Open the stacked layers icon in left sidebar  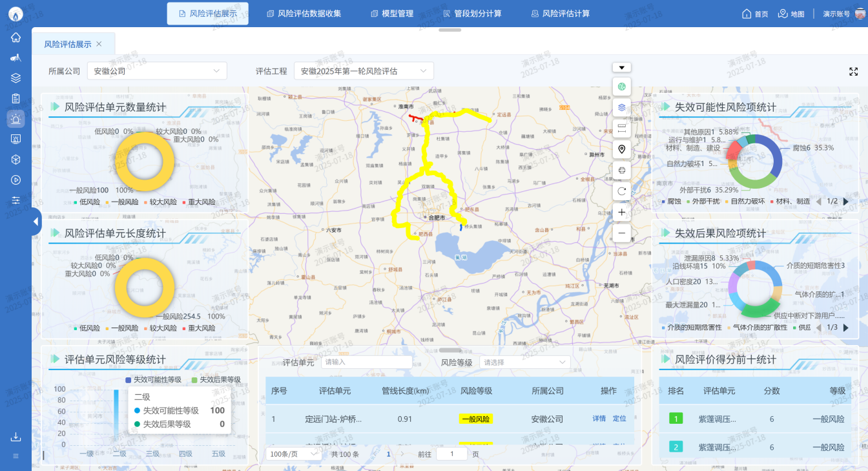(x=15, y=78)
